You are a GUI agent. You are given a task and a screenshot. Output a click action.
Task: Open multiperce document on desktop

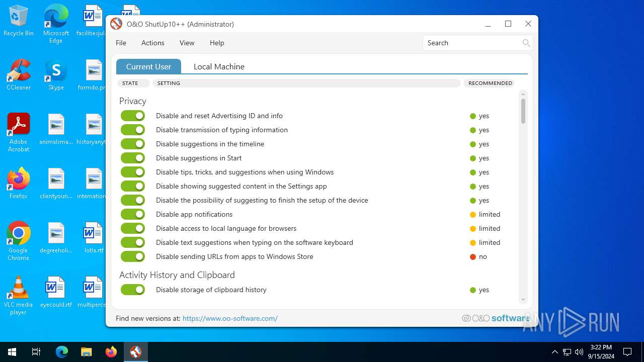coord(92,292)
